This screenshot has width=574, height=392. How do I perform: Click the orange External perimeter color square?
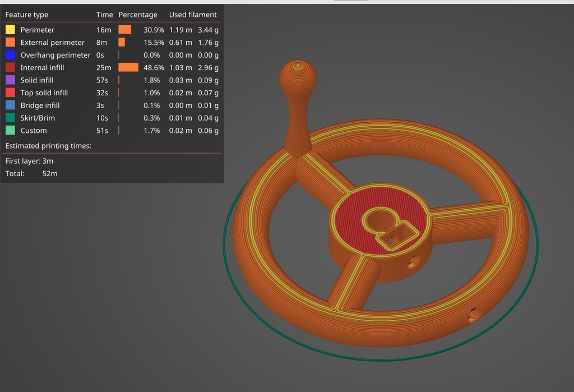tap(9, 42)
